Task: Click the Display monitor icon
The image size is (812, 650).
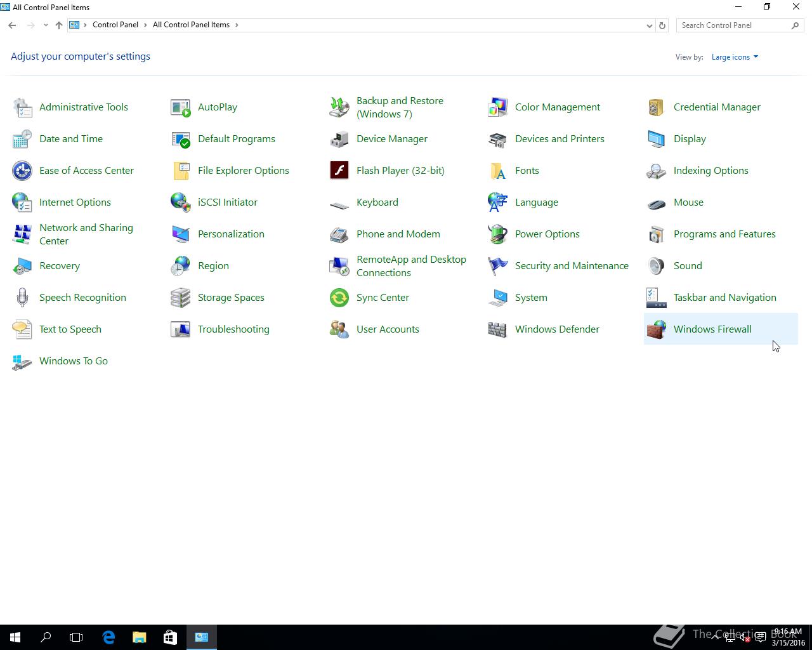Action: tap(657, 139)
